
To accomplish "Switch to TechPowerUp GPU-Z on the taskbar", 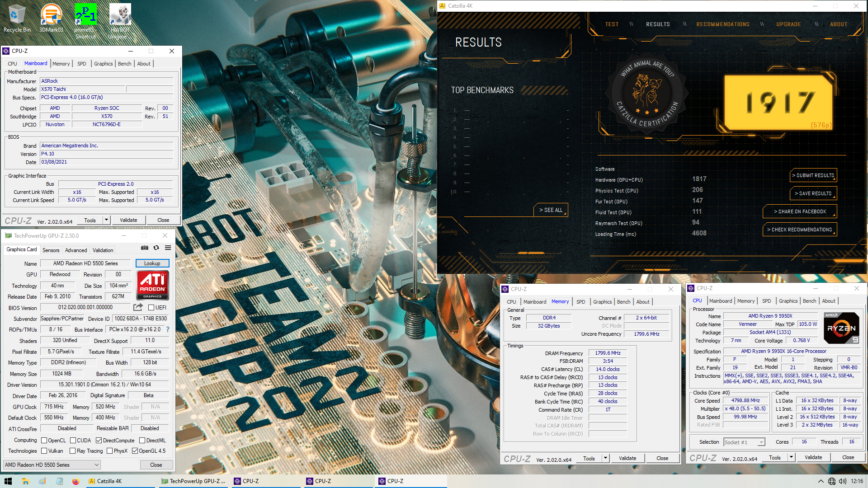I will pos(193,481).
